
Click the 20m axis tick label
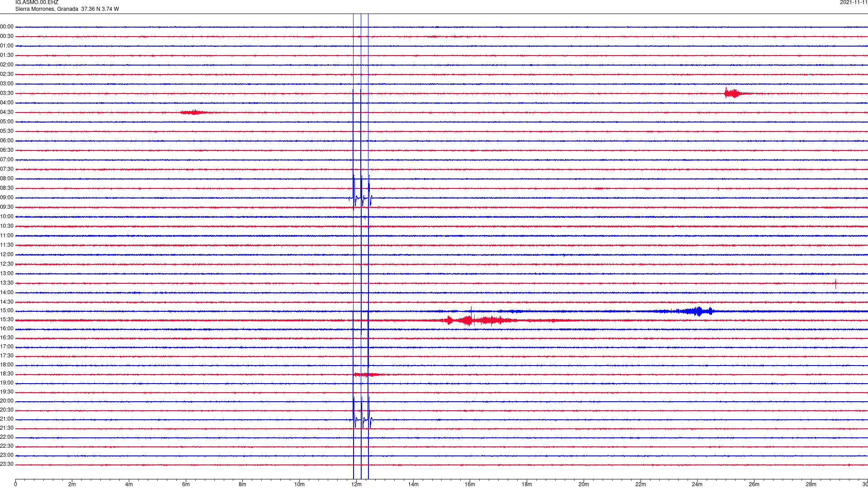click(x=584, y=484)
